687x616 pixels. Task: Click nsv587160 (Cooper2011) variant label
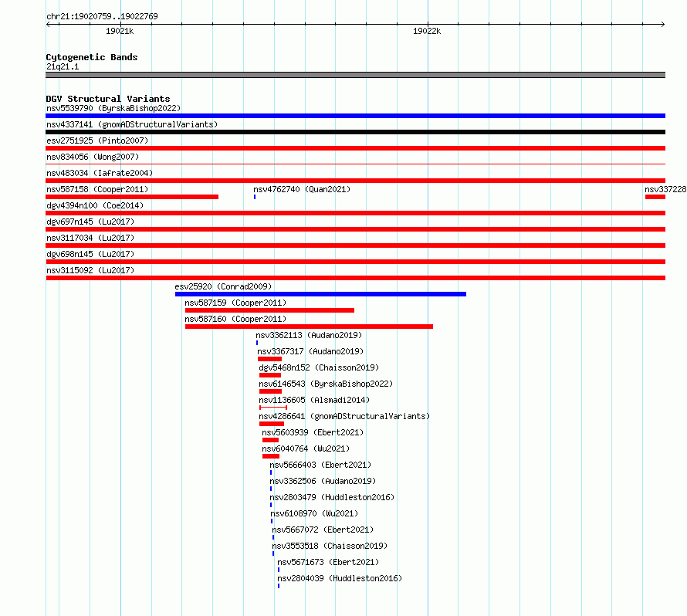(235, 319)
